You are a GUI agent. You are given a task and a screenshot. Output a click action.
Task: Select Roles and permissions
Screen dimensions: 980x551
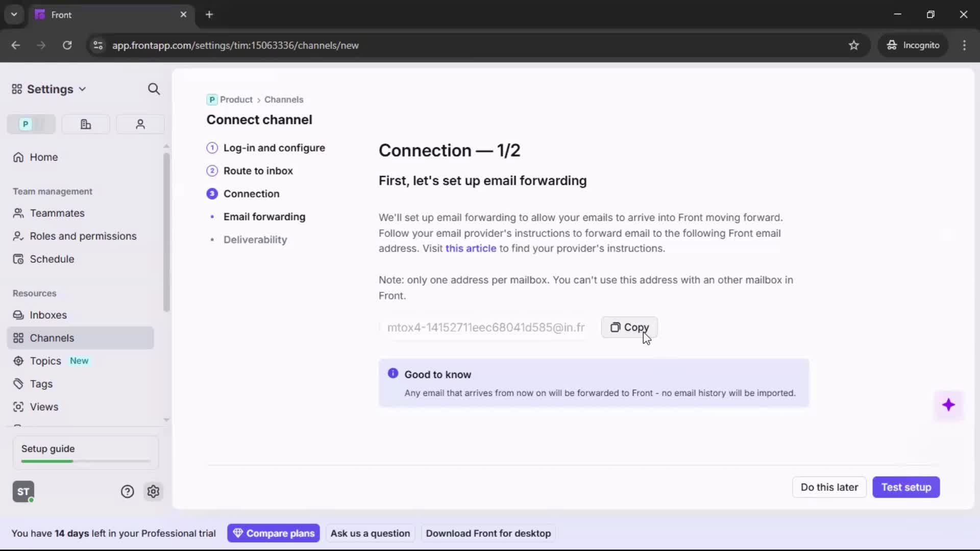[83, 236]
